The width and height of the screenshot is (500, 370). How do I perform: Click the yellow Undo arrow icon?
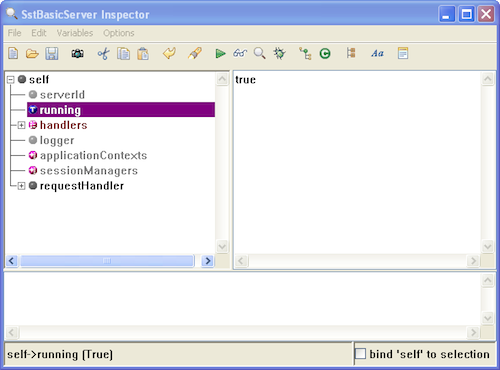click(169, 53)
